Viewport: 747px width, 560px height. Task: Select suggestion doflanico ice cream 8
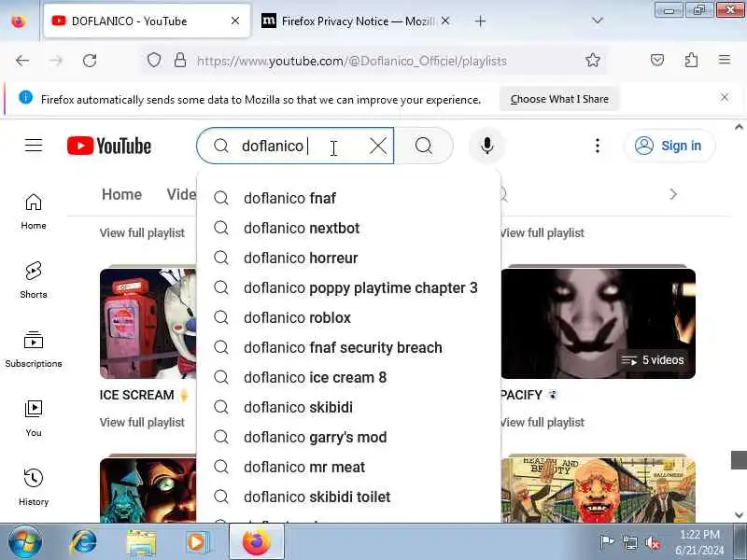click(348, 378)
